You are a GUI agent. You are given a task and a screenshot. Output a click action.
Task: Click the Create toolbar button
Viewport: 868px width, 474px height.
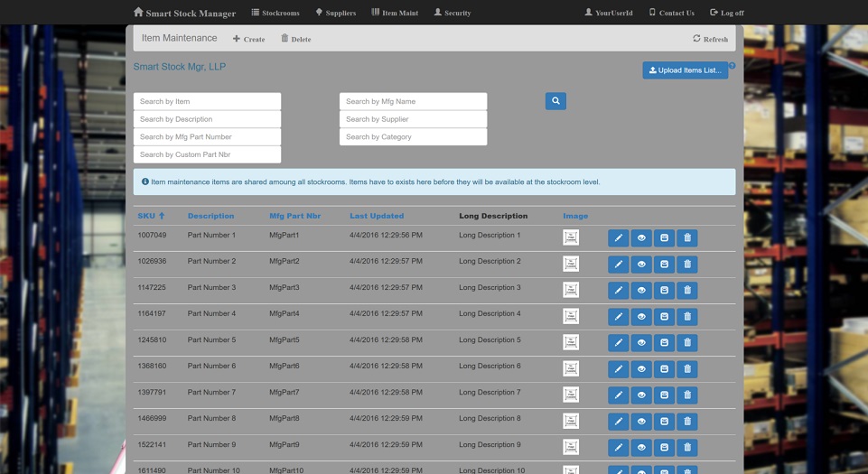[248, 39]
